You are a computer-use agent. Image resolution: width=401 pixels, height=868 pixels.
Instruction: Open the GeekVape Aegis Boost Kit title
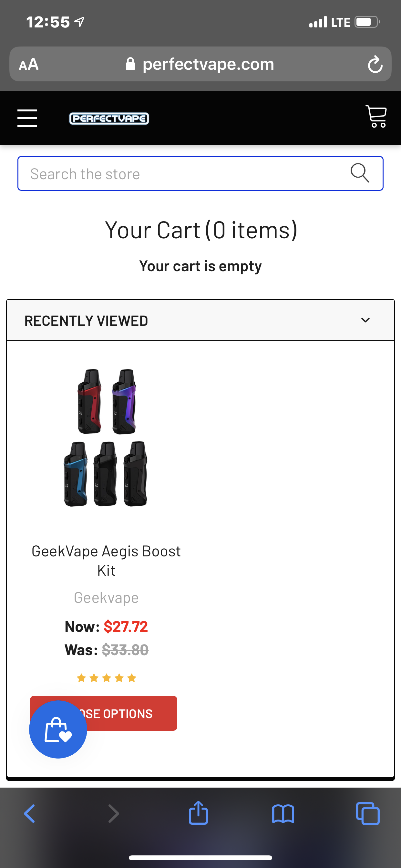106,561
